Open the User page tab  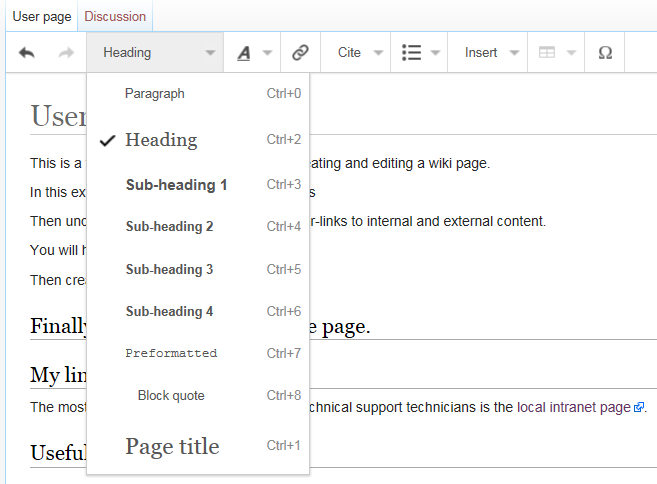(39, 16)
